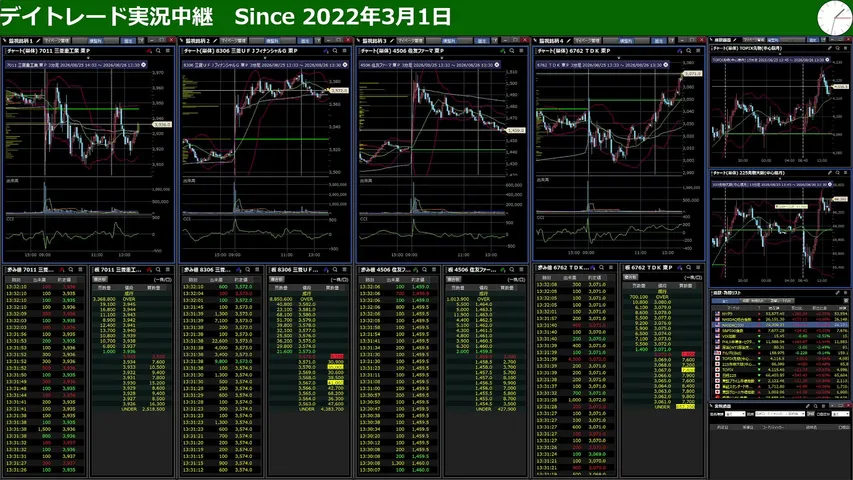This screenshot has width=853, height=480.
Task: Open menu icon in 6762 TDK chart header
Action: (x=698, y=51)
